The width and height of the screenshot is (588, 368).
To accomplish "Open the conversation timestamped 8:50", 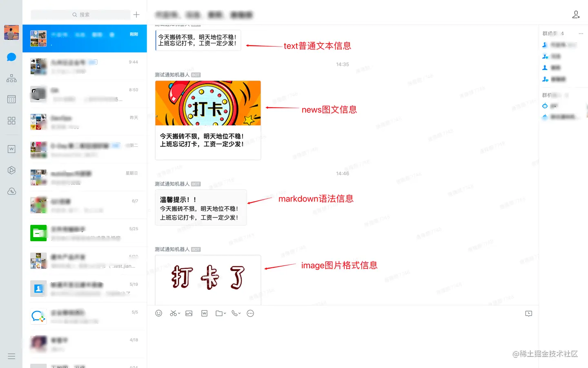I will [85, 94].
